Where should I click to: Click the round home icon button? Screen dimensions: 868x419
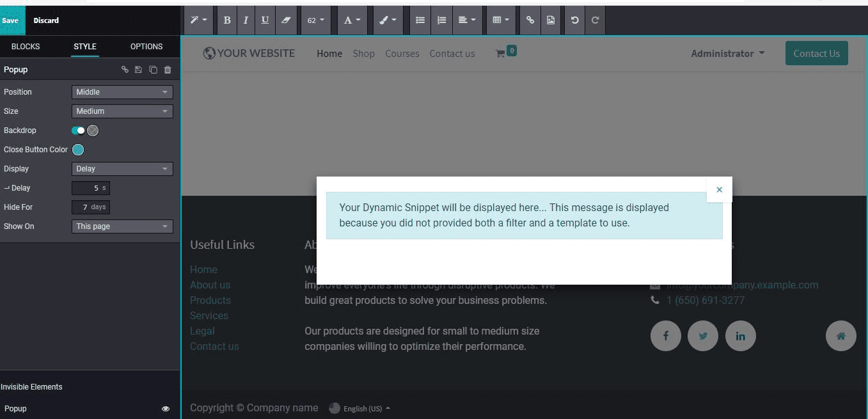[x=841, y=336]
